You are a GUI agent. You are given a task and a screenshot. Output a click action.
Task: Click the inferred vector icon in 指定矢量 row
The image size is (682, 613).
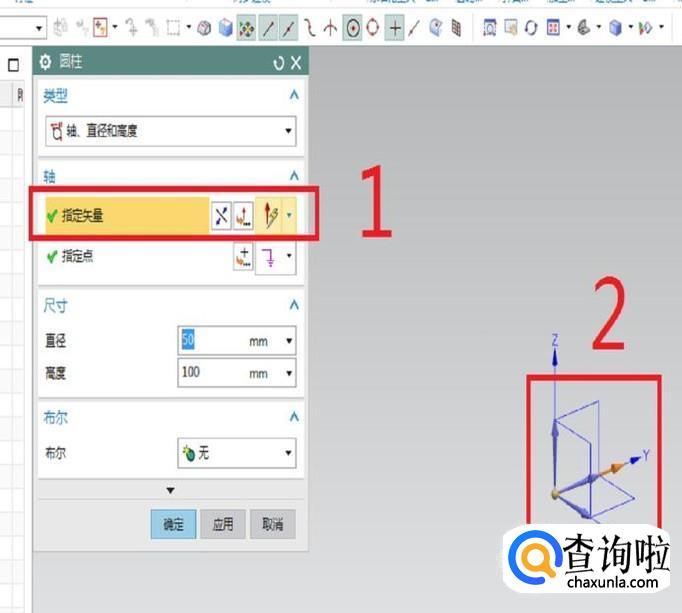269,214
